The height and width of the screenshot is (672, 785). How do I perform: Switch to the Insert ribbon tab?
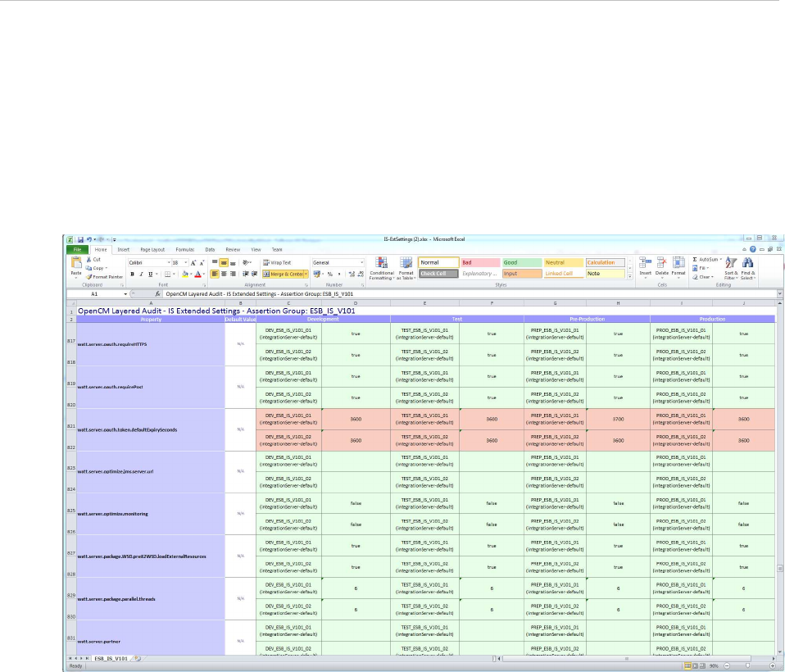[x=123, y=249]
